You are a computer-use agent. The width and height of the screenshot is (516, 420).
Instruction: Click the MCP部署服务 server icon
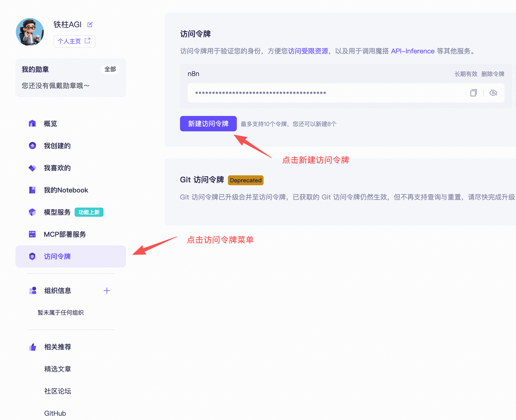click(32, 234)
